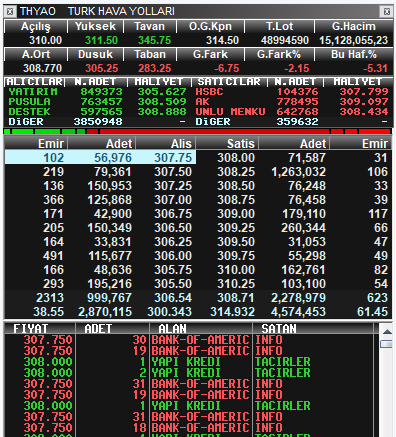Select total bid quantity 999,767
Viewport: 396px width, 437px height.
click(110, 298)
